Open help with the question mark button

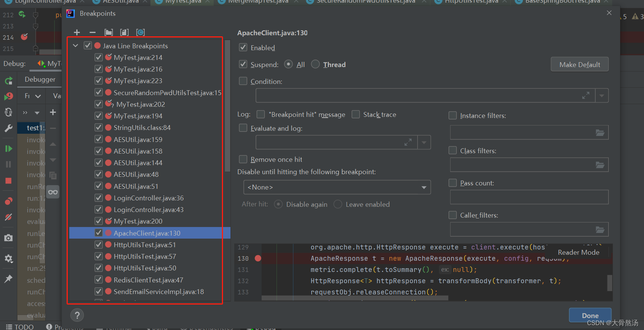pyautogui.click(x=77, y=315)
